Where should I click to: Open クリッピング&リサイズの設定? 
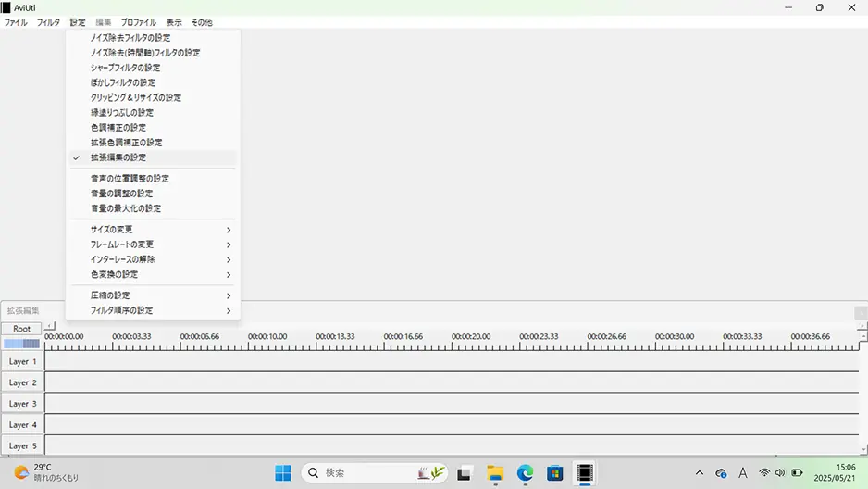153,97
